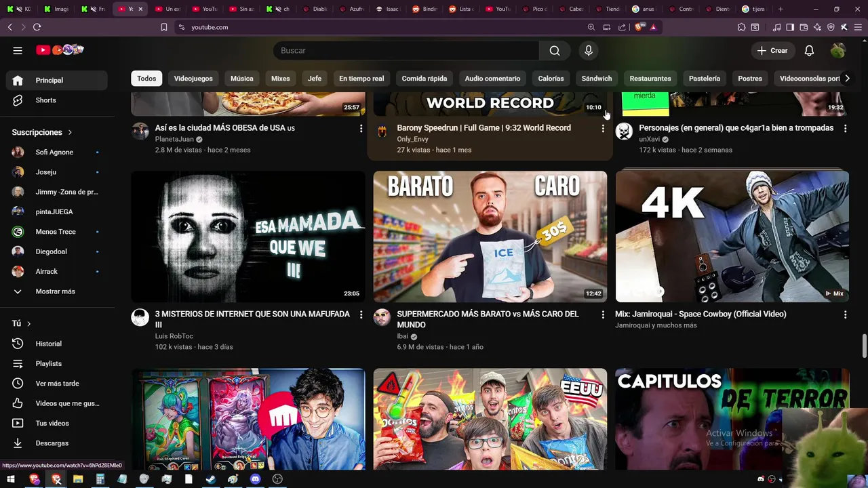The image size is (868, 488).
Task: Select the Mixes chip
Action: point(281,79)
